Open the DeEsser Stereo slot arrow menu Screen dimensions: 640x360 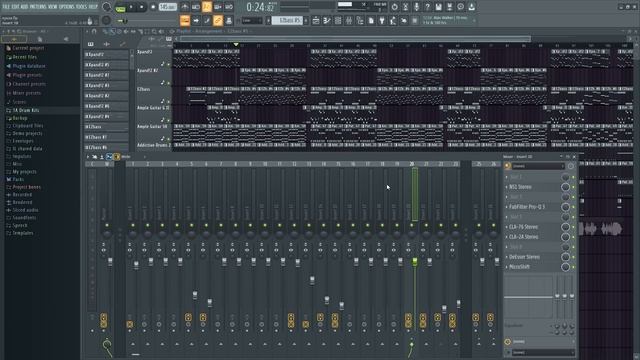click(507, 257)
